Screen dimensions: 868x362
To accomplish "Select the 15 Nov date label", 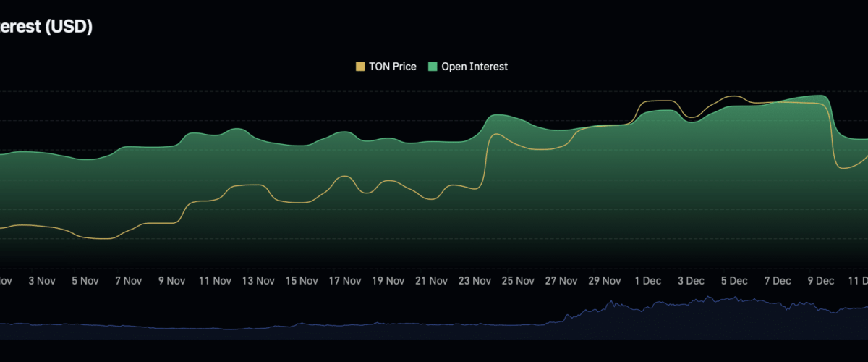I will click(301, 281).
